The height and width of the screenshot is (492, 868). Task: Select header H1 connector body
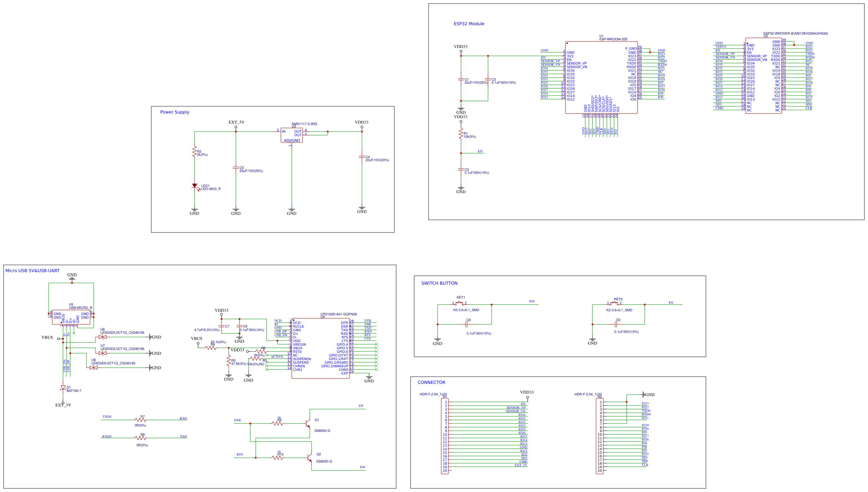coord(445,436)
